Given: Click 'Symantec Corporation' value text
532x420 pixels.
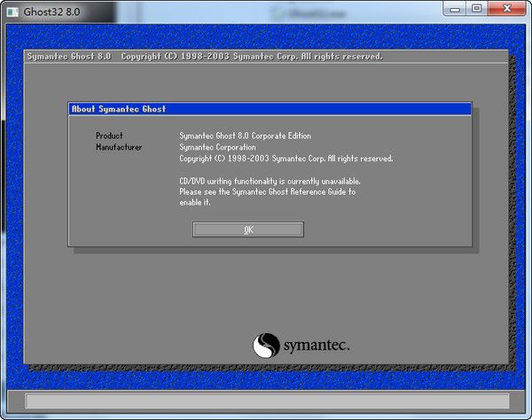Looking at the screenshot, I should tap(217, 147).
